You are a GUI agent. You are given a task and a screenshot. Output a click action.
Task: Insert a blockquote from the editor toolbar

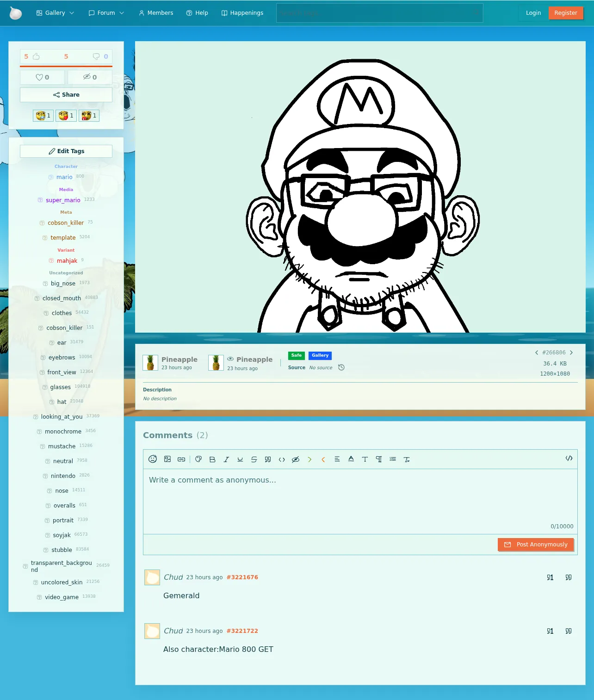click(x=268, y=459)
